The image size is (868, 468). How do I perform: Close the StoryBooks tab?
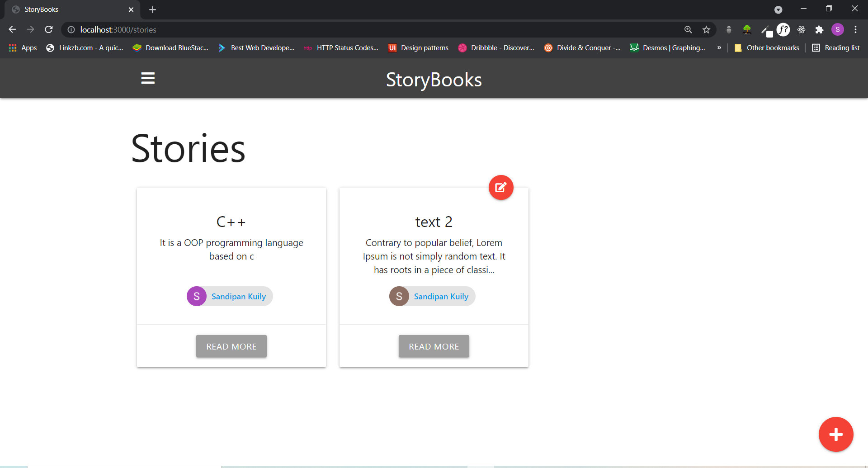coord(131,9)
